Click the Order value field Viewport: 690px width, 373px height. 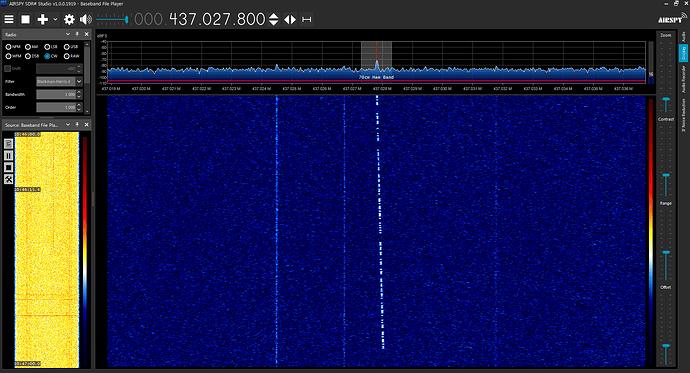[x=56, y=107]
